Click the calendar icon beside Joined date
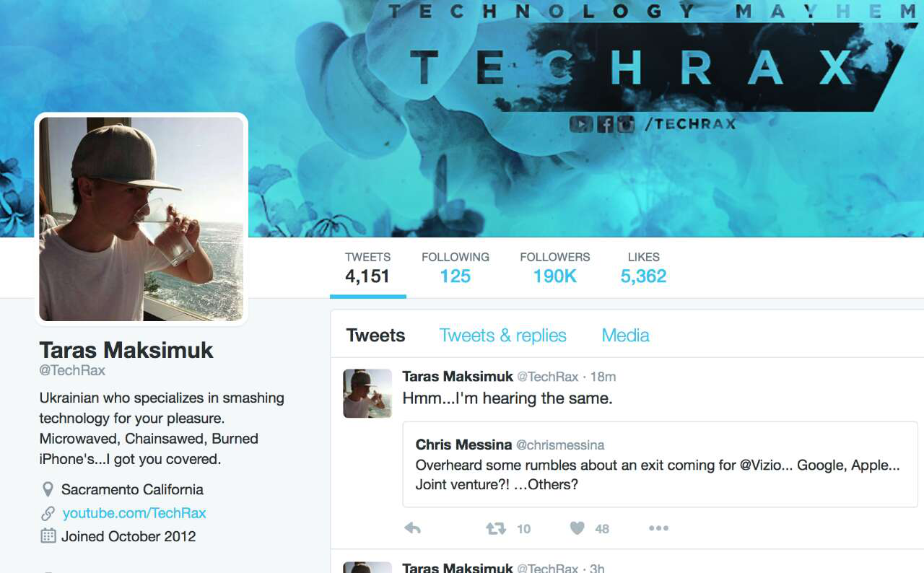Screen dimensions: 924x573 tap(48, 536)
